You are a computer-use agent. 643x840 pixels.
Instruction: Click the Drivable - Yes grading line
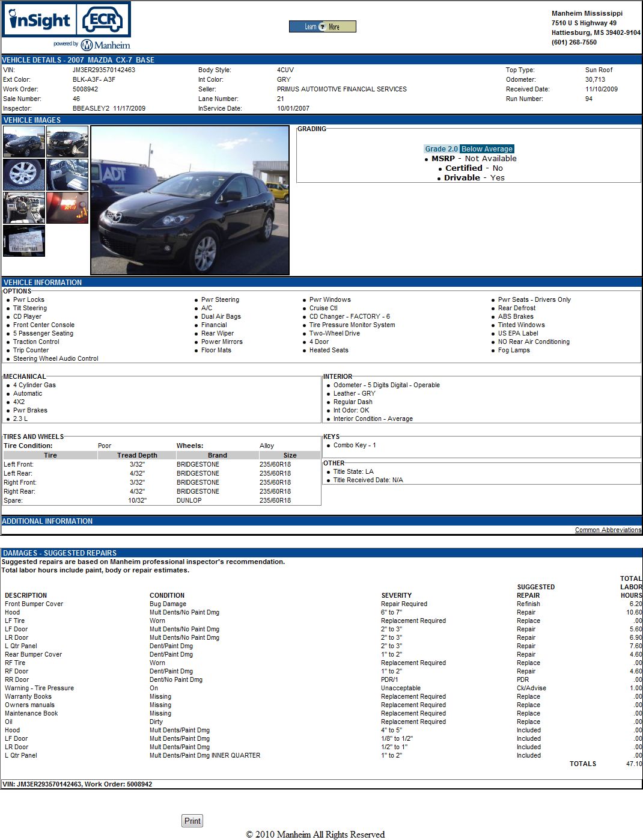tap(474, 177)
